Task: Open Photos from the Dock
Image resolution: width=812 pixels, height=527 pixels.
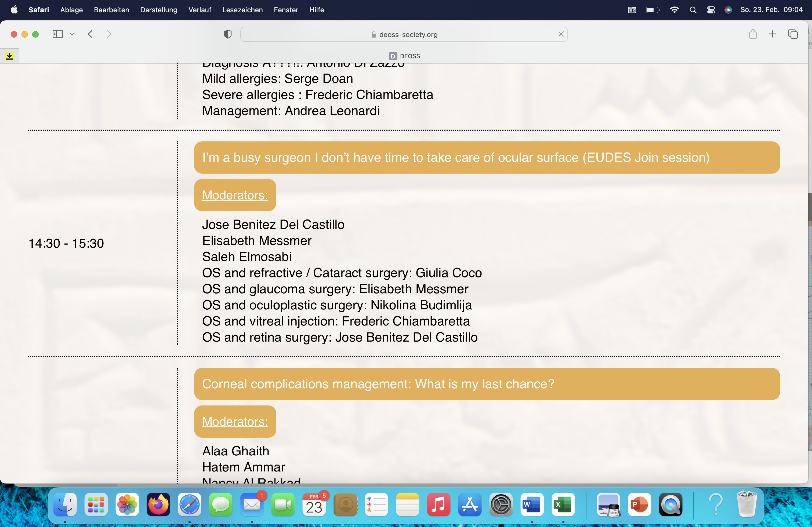Action: (127, 504)
